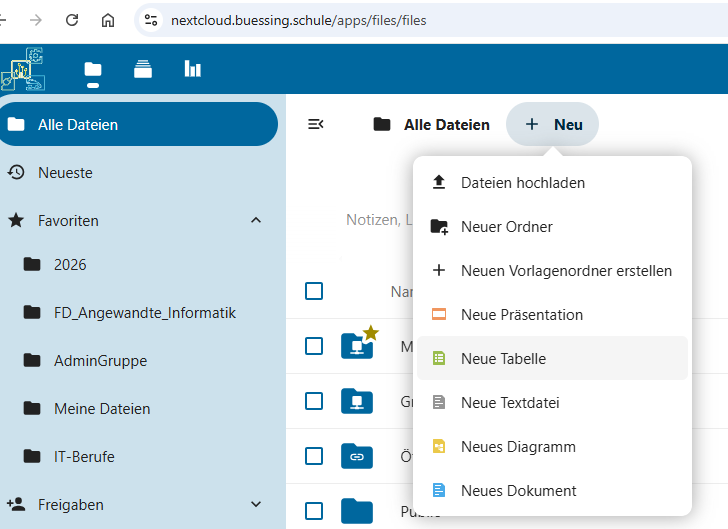
Task: Open the bar chart app icon in header
Action: pyautogui.click(x=192, y=69)
